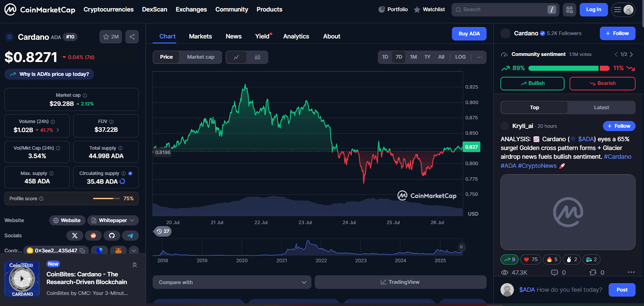644x306 pixels.
Task: Set chart range to All
Action: coord(441,57)
